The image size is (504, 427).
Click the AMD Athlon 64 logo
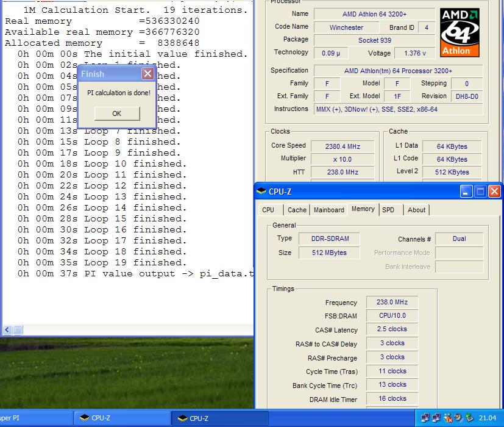pyautogui.click(x=460, y=32)
